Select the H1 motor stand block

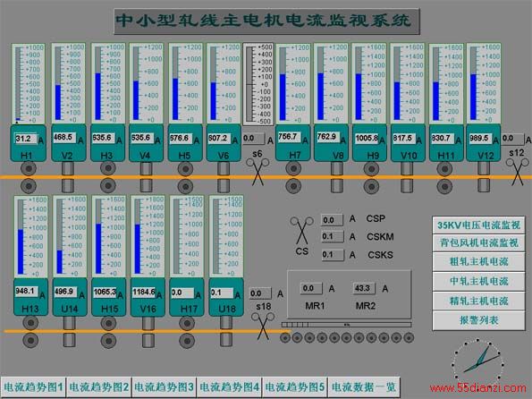[x=28, y=143]
